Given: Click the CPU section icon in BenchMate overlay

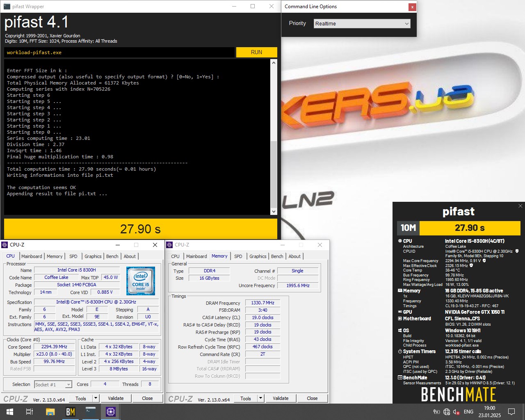Looking at the screenshot, I should tap(400, 241).
